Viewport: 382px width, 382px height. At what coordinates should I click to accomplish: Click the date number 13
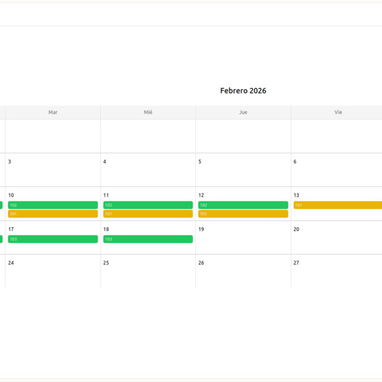296,195
